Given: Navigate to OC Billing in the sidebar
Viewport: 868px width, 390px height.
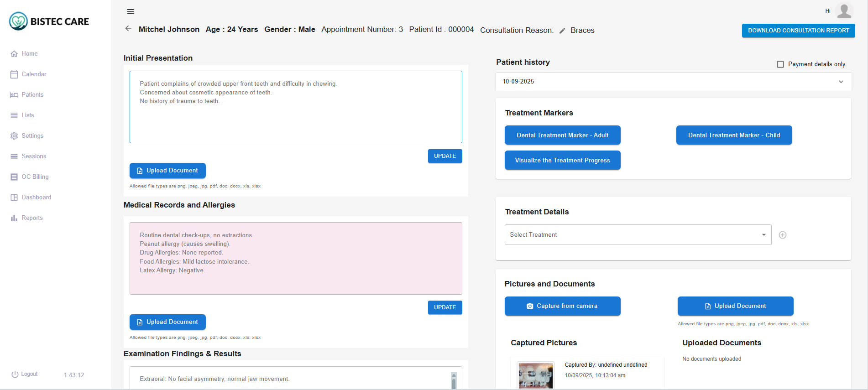Looking at the screenshot, I should point(35,177).
